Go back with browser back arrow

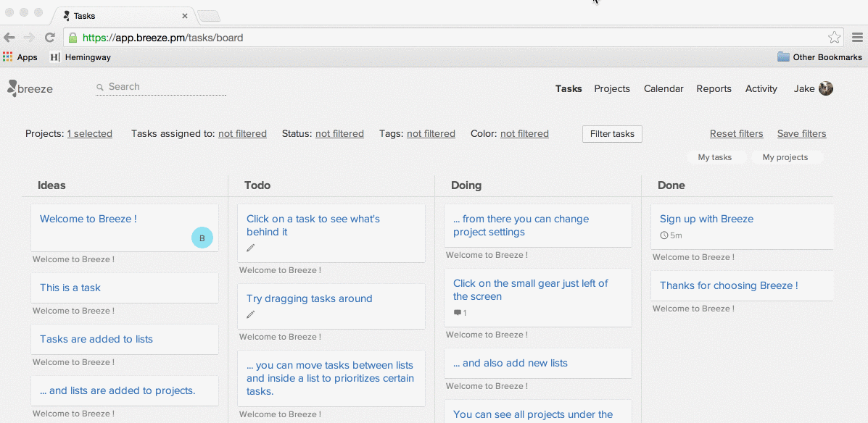point(9,38)
